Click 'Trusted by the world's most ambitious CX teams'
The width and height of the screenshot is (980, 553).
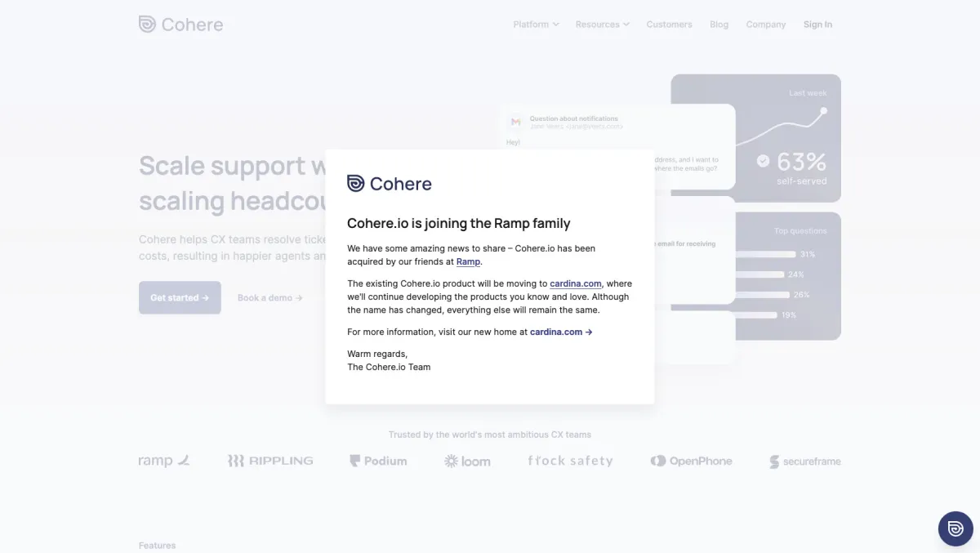(x=490, y=435)
